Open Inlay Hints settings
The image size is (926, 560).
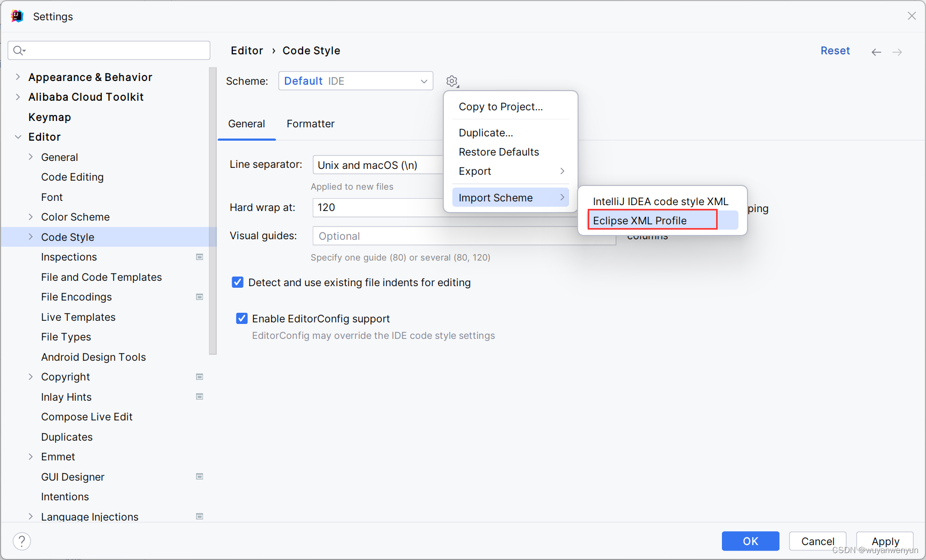[x=66, y=397]
